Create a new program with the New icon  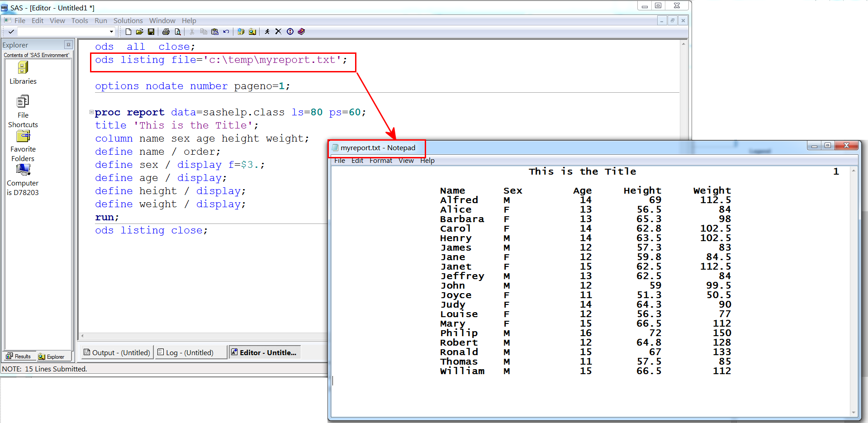click(128, 31)
